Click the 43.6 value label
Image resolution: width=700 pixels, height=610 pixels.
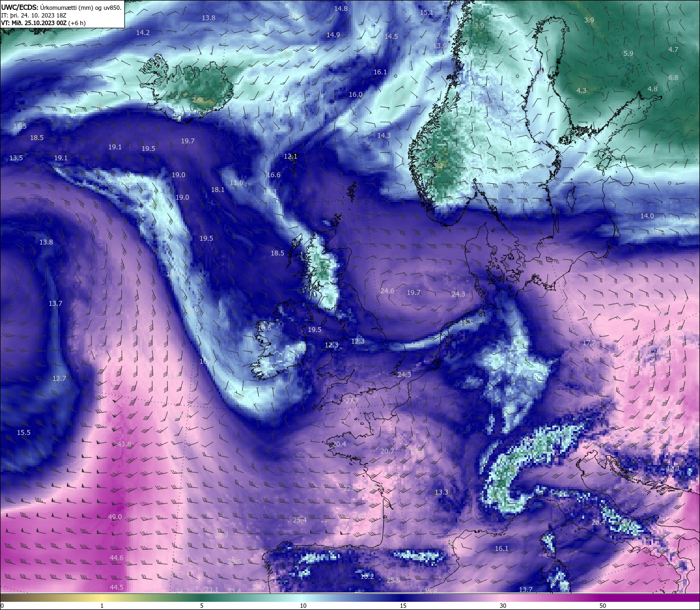pos(124,444)
